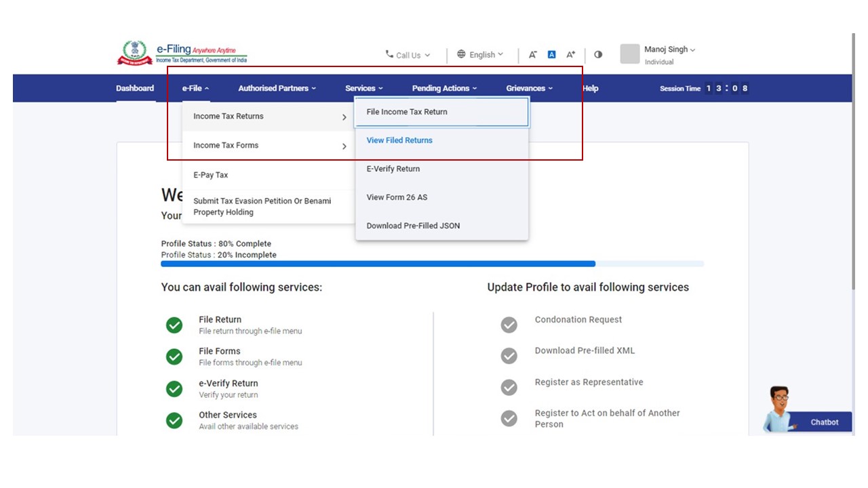Open the Dashboard tab
The width and height of the screenshot is (868, 488).
click(135, 88)
